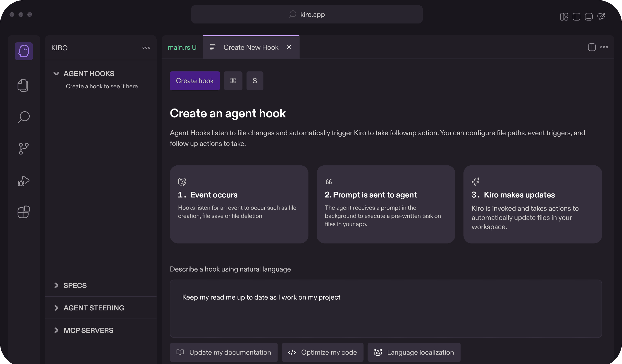Viewport: 622px width, 364px height.
Task: Switch to the main.rs tab
Action: pos(182,47)
